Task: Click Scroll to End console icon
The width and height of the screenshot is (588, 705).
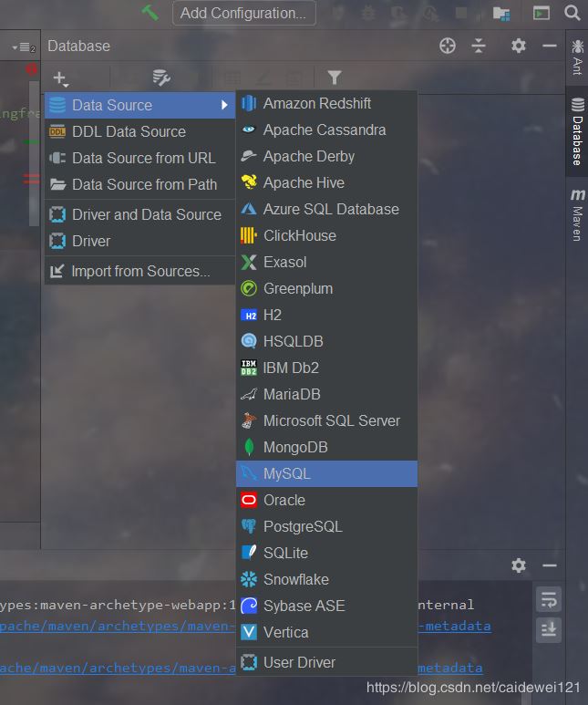Action: (549, 629)
